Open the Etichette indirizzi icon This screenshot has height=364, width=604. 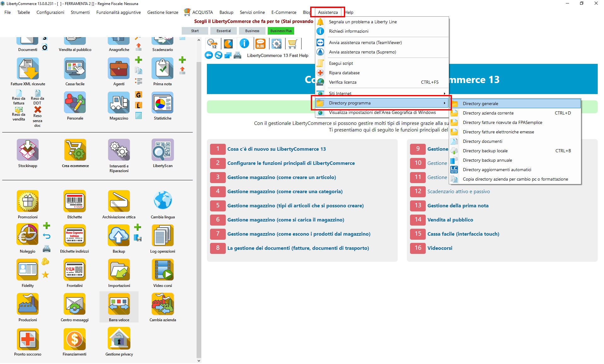click(x=75, y=235)
